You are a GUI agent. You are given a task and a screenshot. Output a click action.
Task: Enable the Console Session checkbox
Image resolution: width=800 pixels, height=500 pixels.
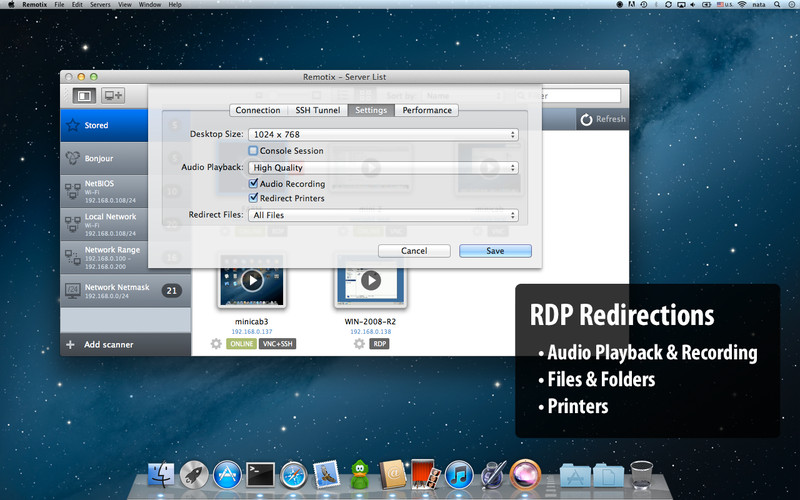253,151
